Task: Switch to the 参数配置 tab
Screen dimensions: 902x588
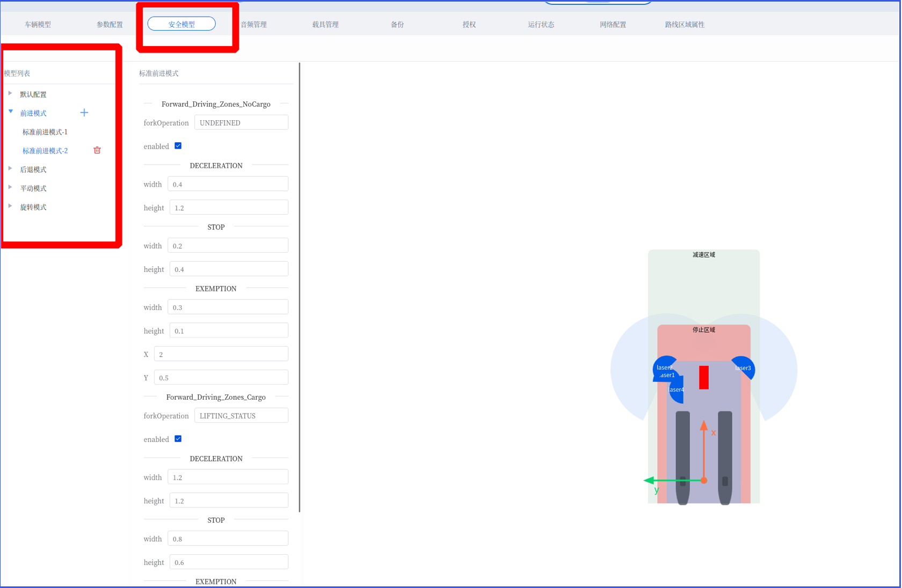Action: (110, 24)
